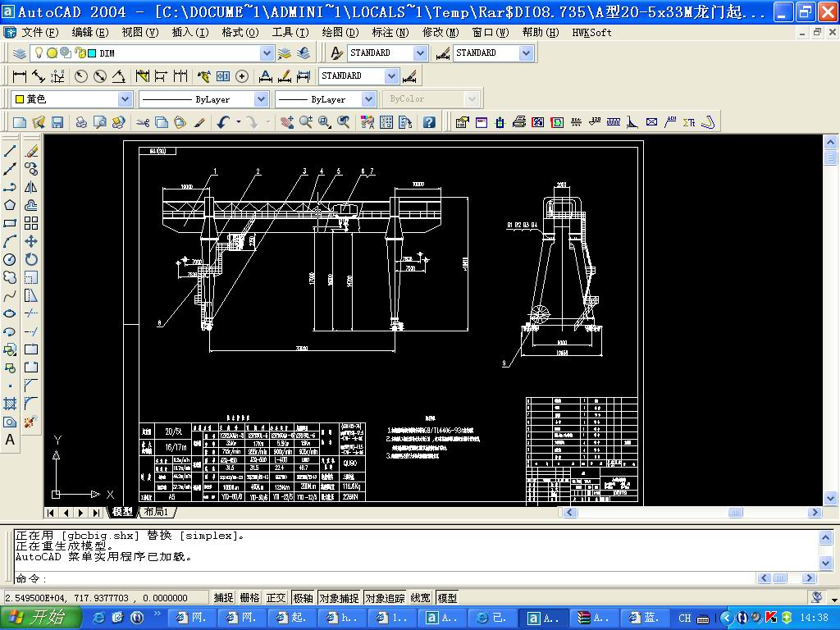
Task: Pick the Rotate modify tool
Action: tap(31, 259)
